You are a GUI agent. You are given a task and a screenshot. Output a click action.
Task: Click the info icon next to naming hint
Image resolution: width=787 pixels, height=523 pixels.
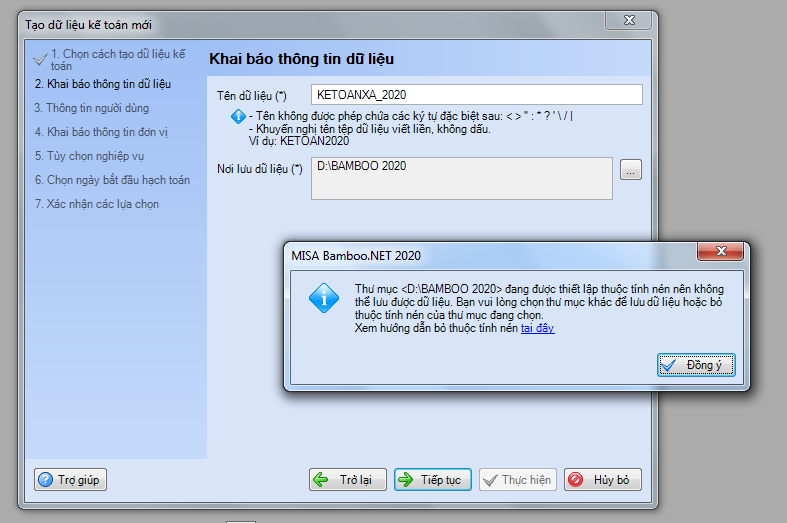point(238,116)
